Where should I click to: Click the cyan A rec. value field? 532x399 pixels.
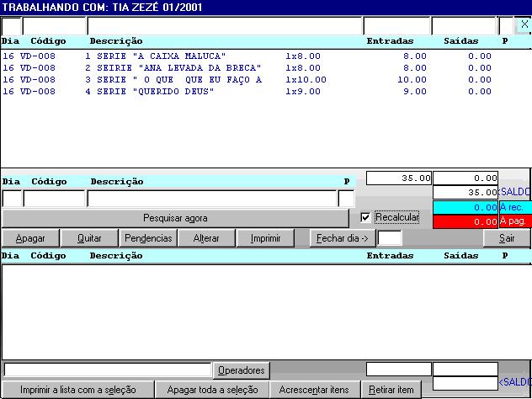coord(465,207)
